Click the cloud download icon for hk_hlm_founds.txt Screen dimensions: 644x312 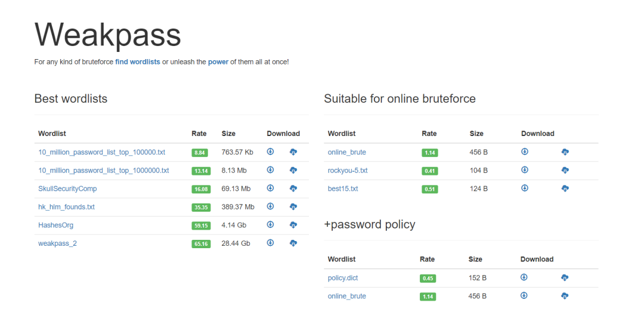293,206
